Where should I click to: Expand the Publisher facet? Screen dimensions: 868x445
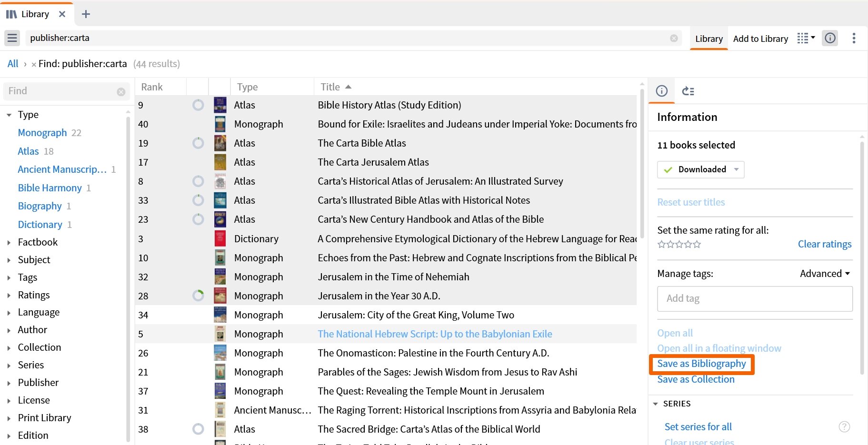coord(9,383)
